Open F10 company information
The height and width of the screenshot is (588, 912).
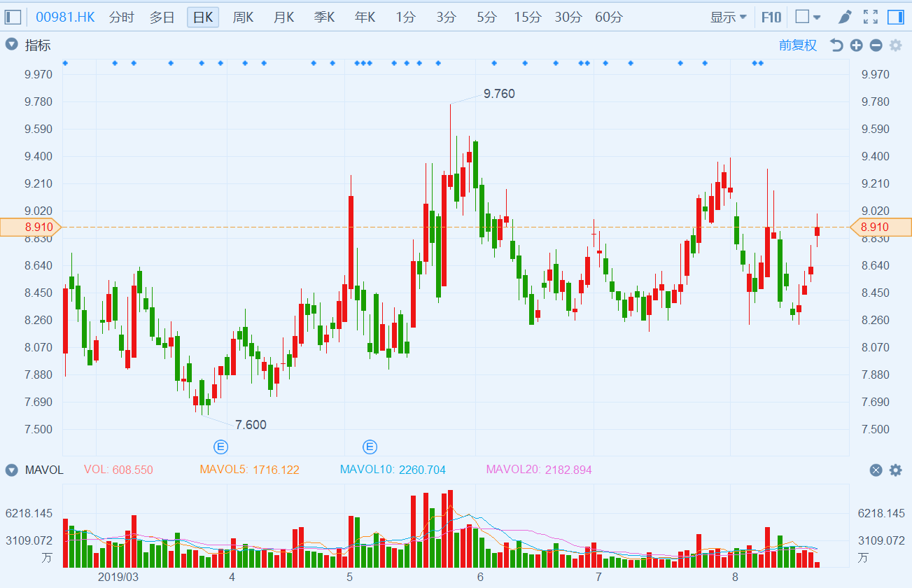(771, 17)
